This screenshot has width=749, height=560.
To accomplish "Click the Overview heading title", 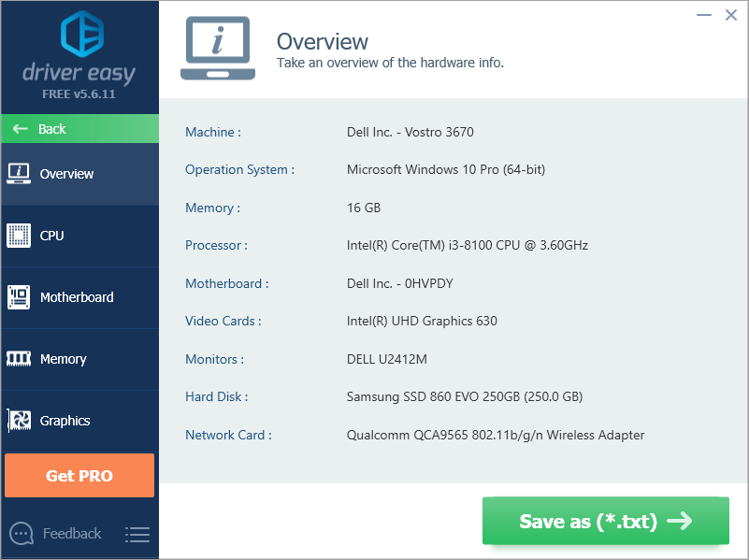I will coord(323,41).
